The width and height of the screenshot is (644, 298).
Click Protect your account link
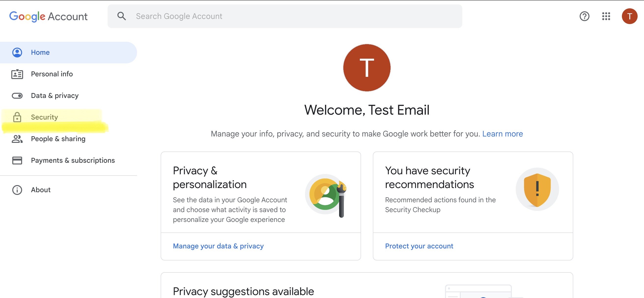click(x=419, y=246)
